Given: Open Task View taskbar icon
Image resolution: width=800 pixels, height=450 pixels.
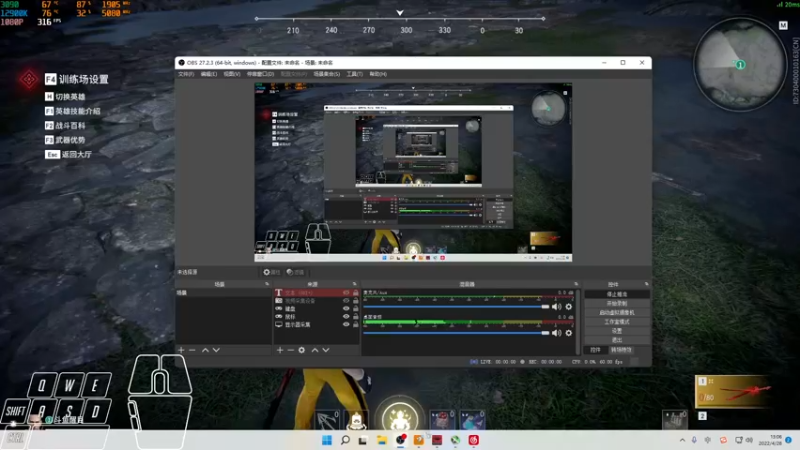Looking at the screenshot, I should coord(363,440).
